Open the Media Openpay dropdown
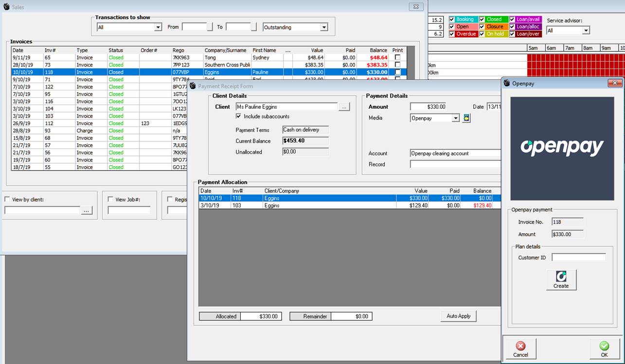The width and height of the screenshot is (625, 364). (455, 118)
